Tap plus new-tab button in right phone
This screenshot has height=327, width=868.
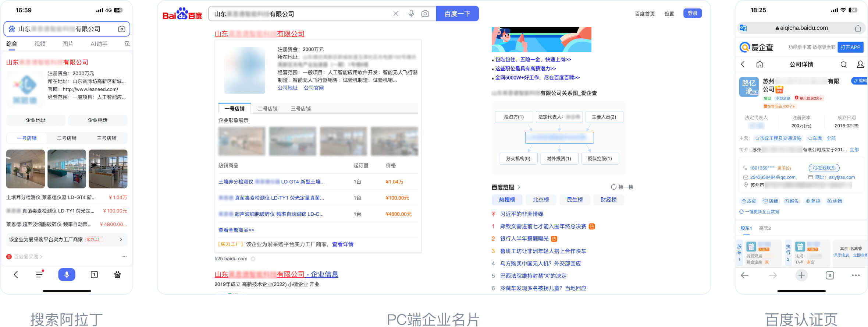pos(801,275)
